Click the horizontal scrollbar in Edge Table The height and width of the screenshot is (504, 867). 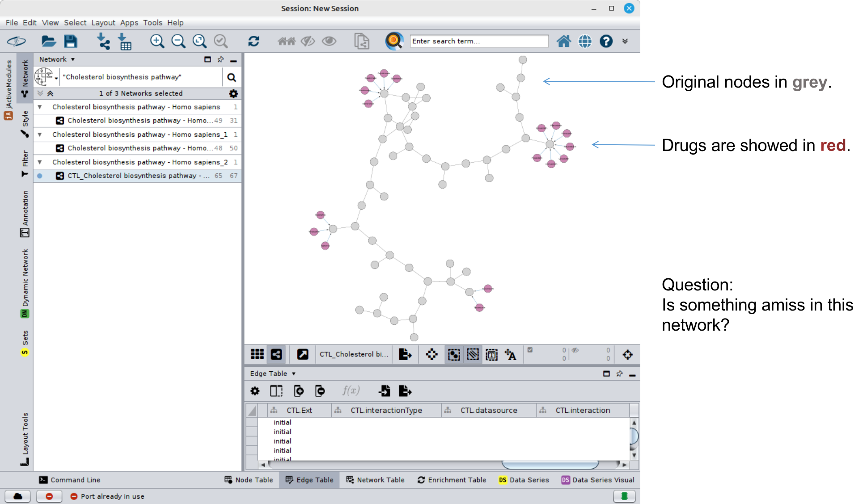pos(550,465)
